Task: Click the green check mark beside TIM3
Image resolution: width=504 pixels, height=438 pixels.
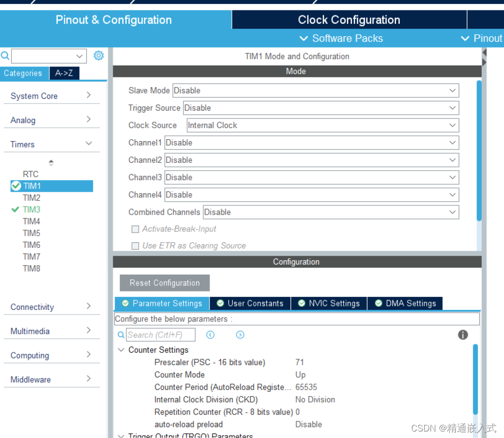Action: coord(15,210)
